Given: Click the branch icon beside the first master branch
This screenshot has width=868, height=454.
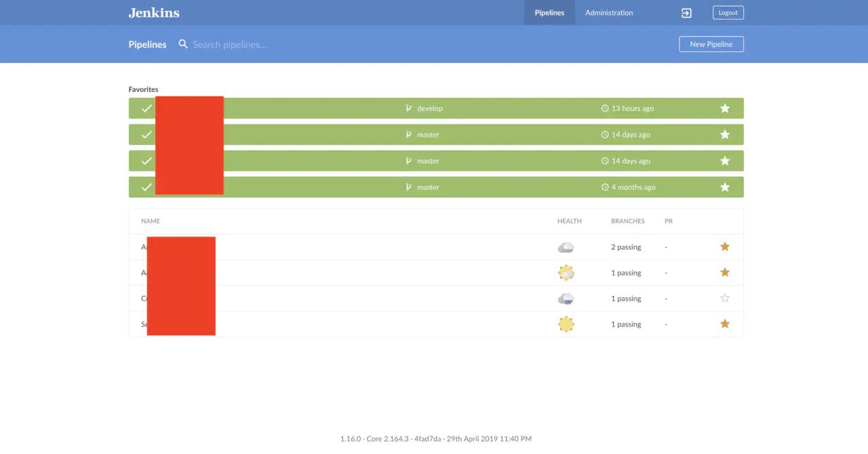Looking at the screenshot, I should pyautogui.click(x=409, y=134).
